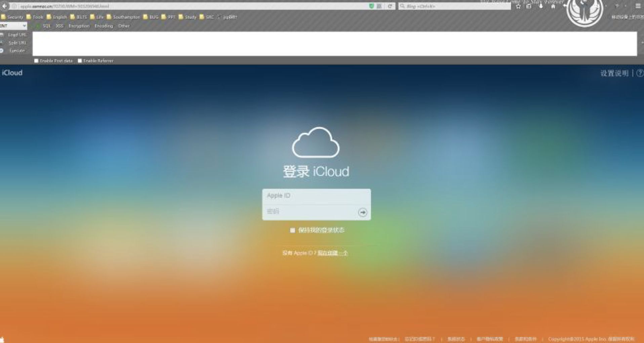Enable Post data checkbox

pos(36,61)
